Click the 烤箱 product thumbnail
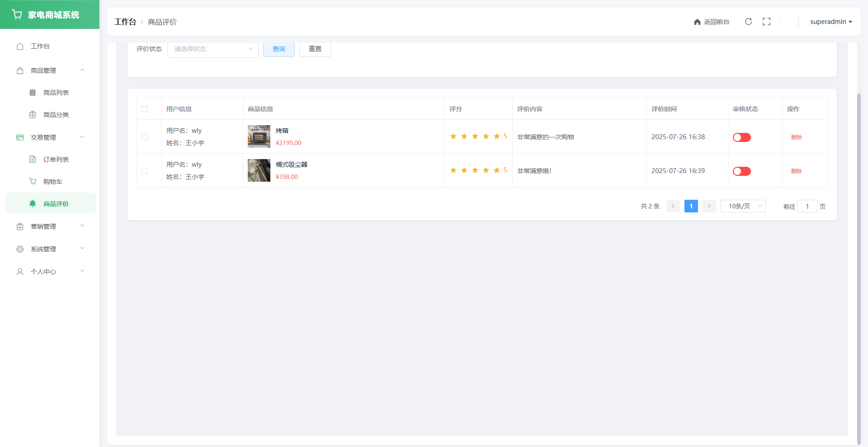The image size is (868, 447). click(259, 136)
